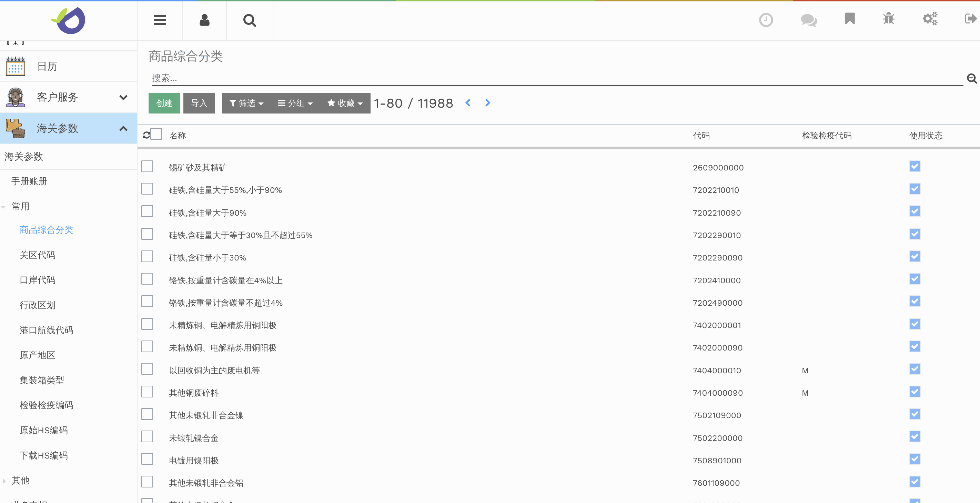Open the chat conversations icon
The width and height of the screenshot is (980, 503).
[x=808, y=20]
